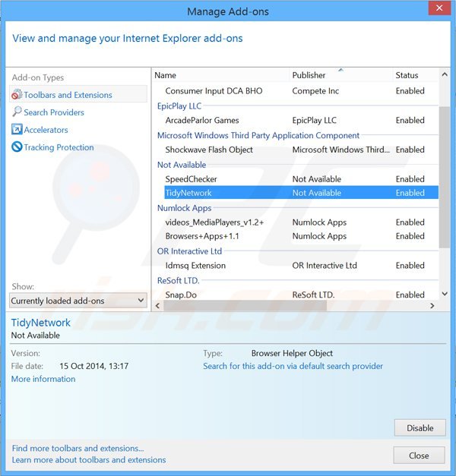Click the Search Providers magnifier icon
The width and height of the screenshot is (456, 476).
pos(17,112)
